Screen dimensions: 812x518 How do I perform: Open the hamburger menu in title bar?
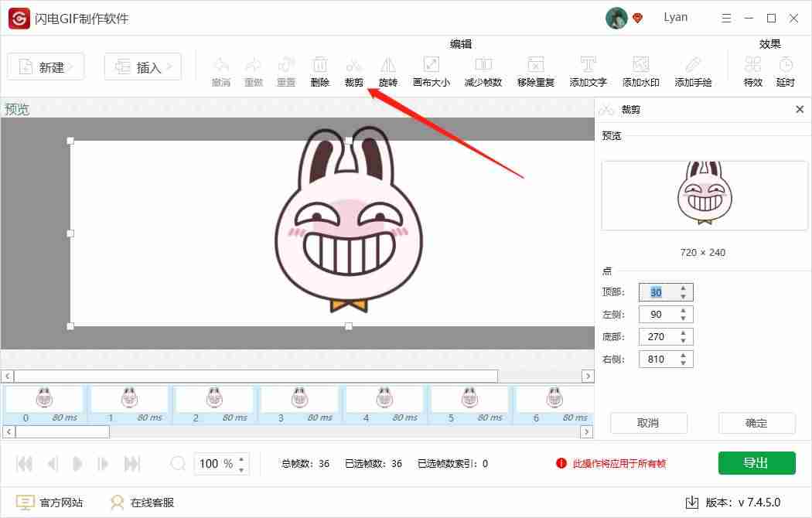(727, 18)
